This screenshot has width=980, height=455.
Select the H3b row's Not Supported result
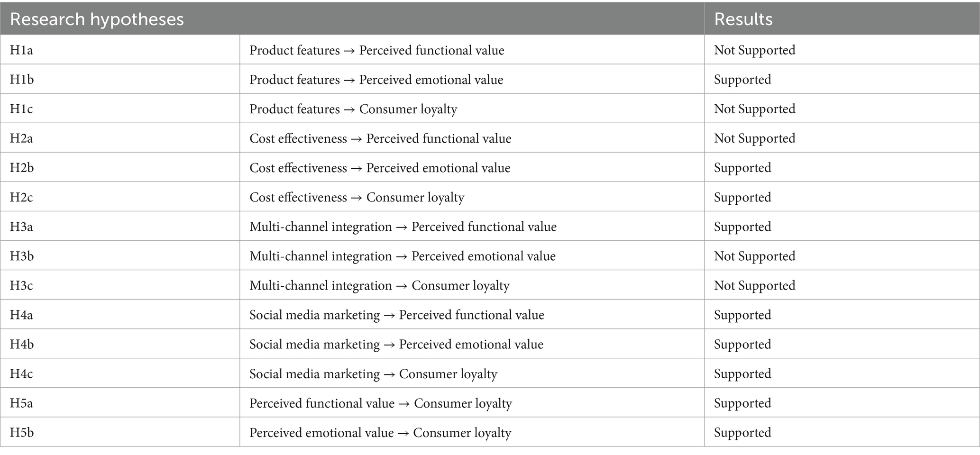point(755,256)
